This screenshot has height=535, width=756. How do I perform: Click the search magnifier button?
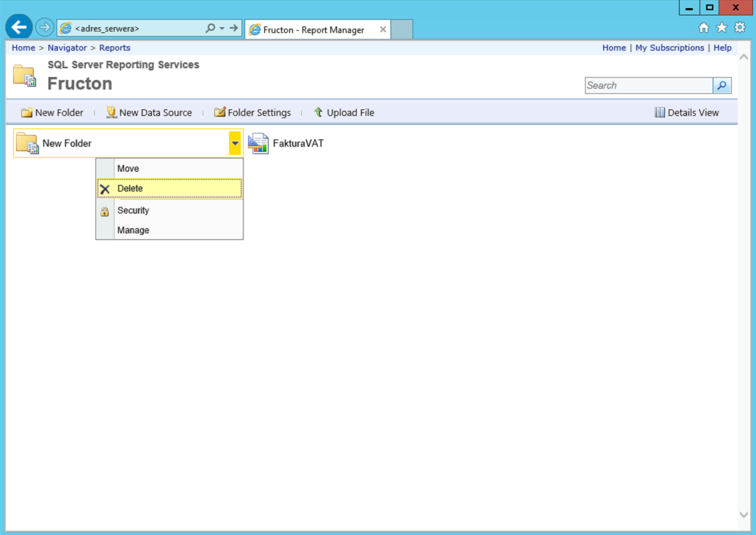tap(722, 85)
